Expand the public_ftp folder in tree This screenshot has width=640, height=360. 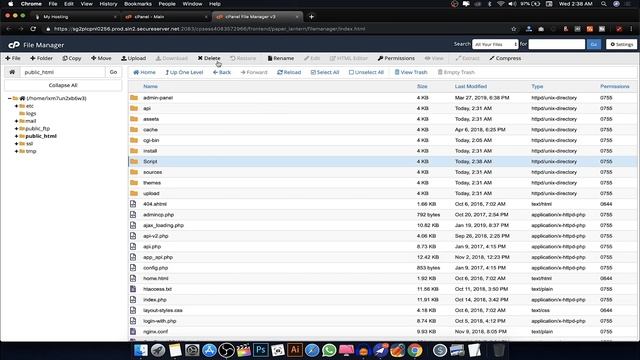(x=16, y=129)
